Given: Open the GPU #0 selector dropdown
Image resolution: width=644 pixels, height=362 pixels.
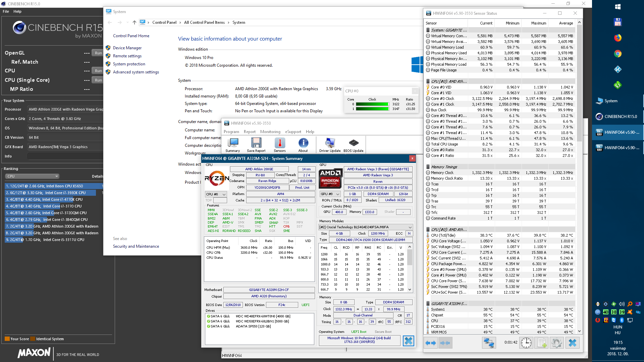Looking at the screenshot, I should [330, 194].
